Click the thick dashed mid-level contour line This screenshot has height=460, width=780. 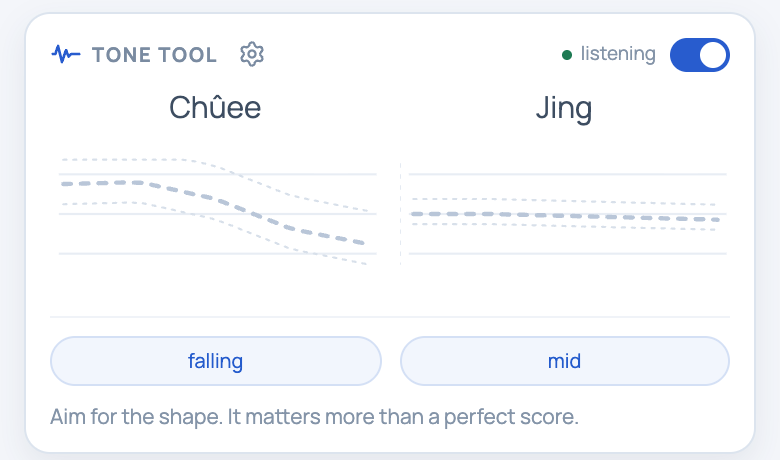coord(565,216)
